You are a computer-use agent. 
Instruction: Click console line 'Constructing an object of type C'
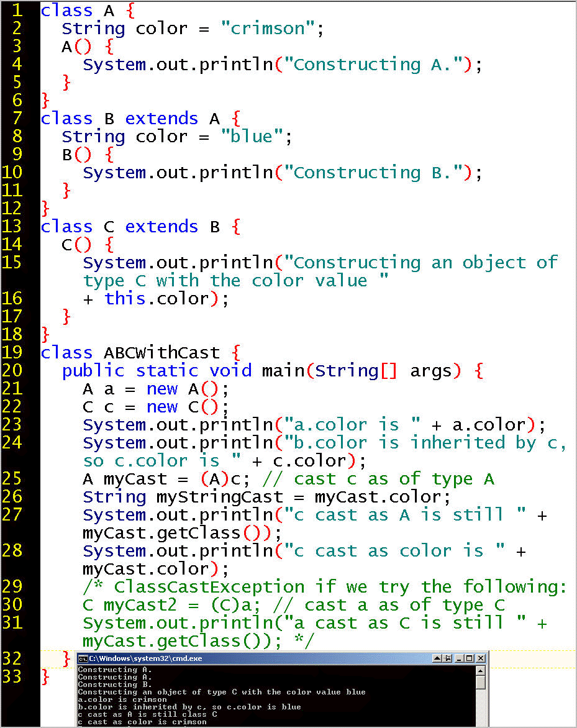222,692
